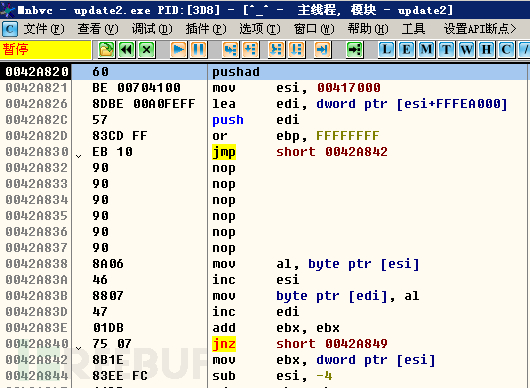The width and height of the screenshot is (530, 388).
Task: Open the 调试(D) menu
Action: (152, 29)
